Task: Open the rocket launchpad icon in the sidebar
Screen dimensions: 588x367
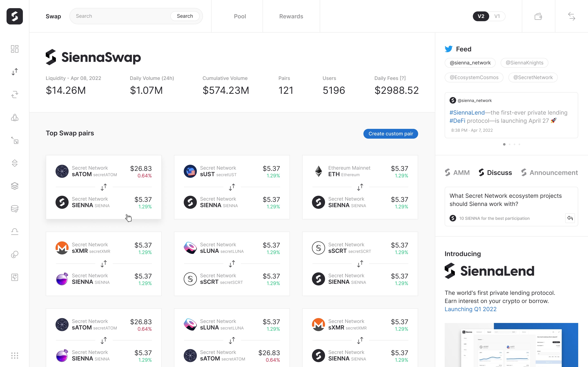Action: point(14,117)
